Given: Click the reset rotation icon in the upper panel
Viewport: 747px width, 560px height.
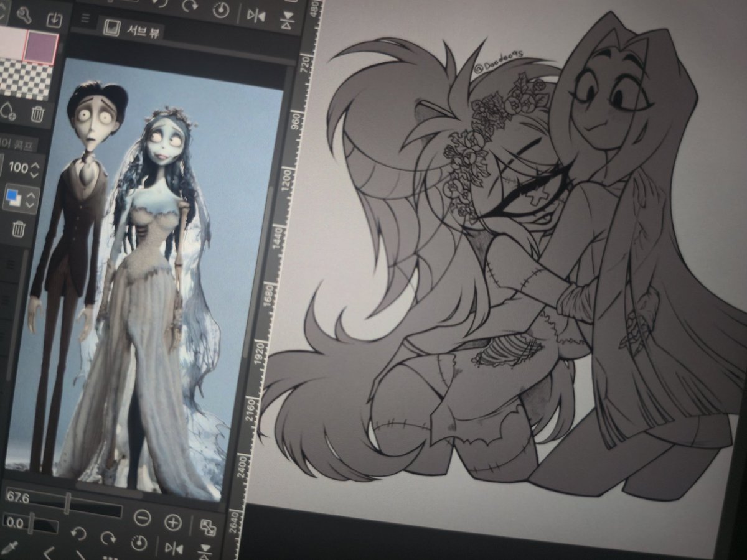Looking at the screenshot, I should pyautogui.click(x=221, y=11).
